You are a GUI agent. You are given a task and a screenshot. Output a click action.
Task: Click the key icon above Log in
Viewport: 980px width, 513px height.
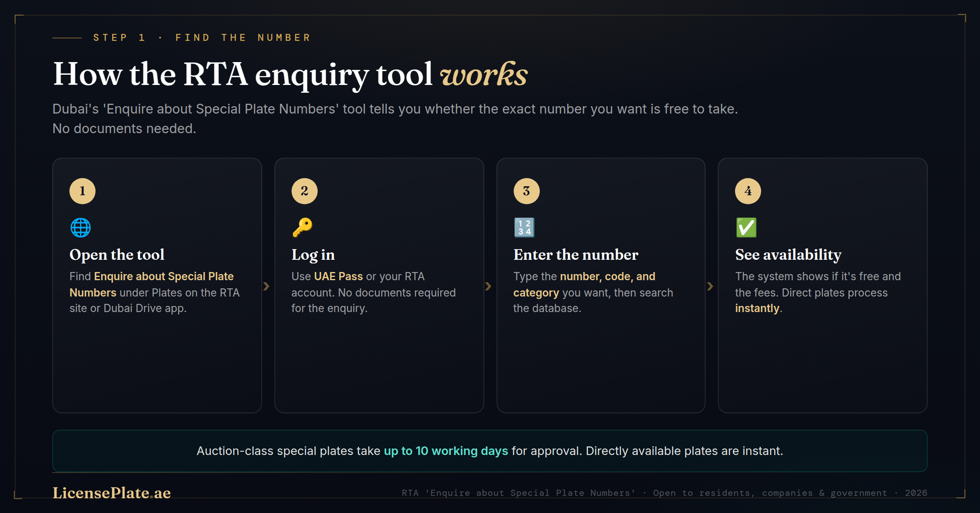tap(303, 228)
